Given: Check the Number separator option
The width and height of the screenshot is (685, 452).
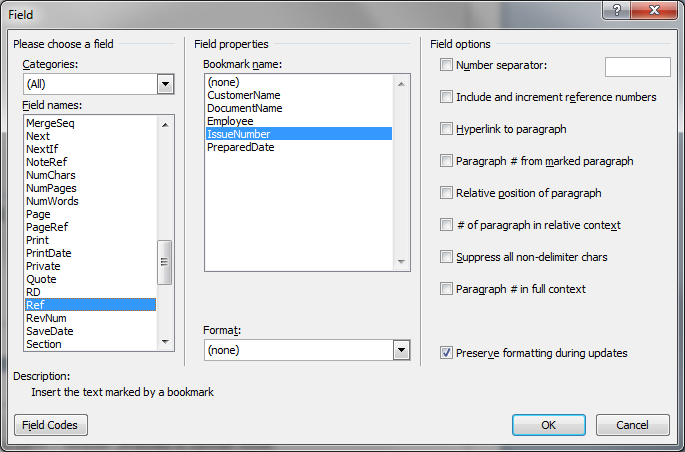Looking at the screenshot, I should [x=446, y=65].
